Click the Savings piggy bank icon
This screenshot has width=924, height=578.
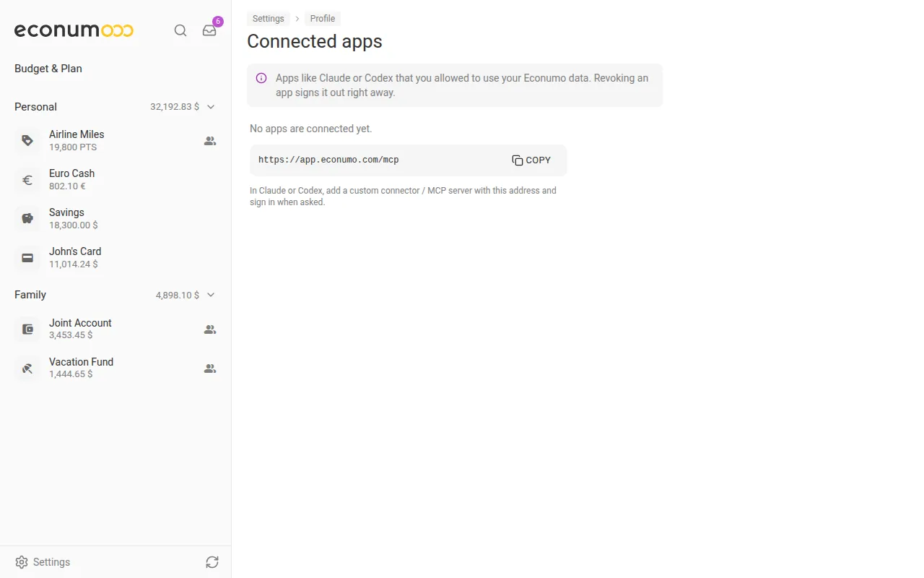[x=27, y=218]
